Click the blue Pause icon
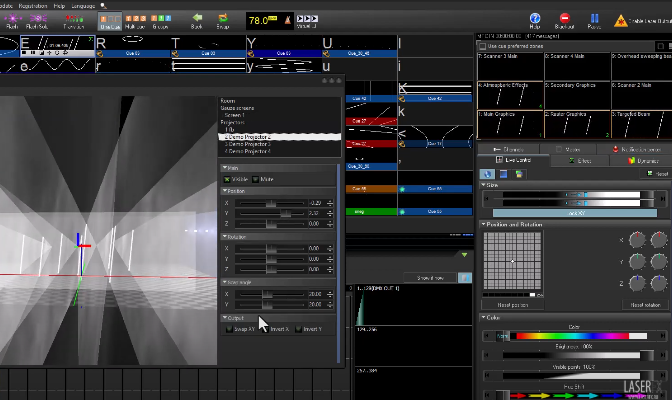The width and height of the screenshot is (672, 400). point(594,18)
